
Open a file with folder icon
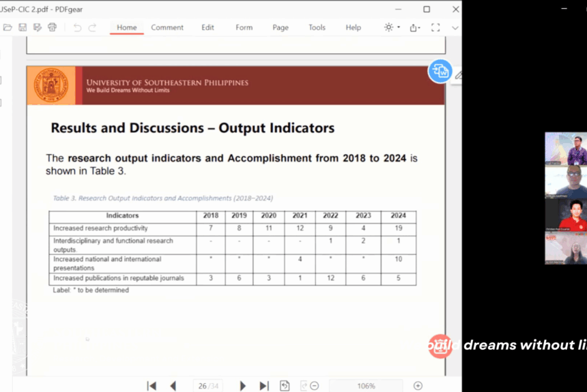tap(8, 27)
